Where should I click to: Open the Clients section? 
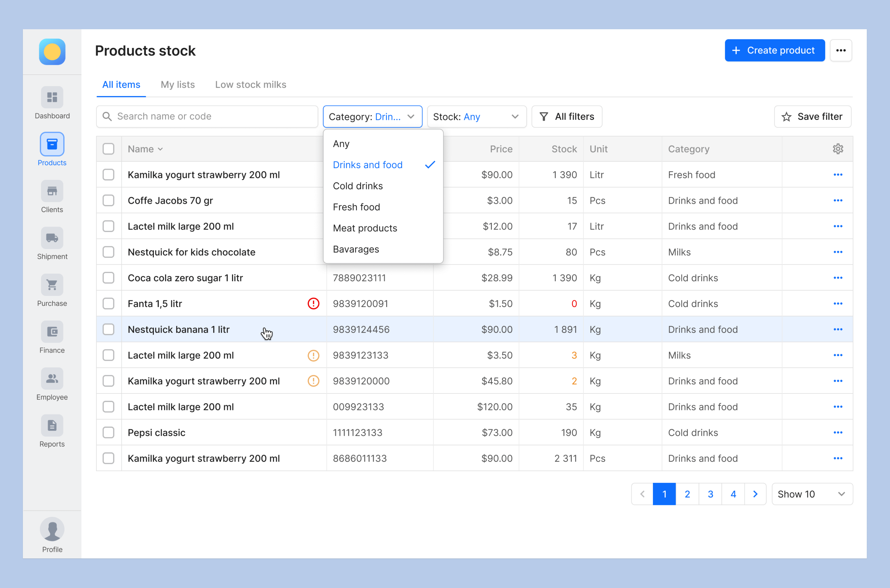52,197
